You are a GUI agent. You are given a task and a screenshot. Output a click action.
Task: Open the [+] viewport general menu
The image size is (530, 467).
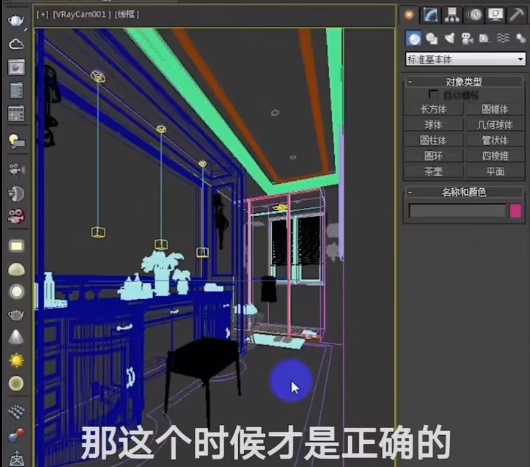click(x=43, y=14)
